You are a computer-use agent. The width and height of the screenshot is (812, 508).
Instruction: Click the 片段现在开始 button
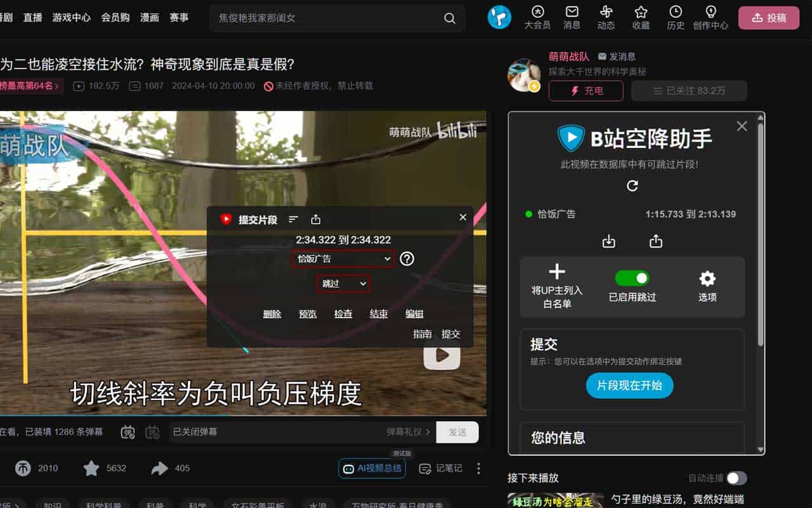coord(629,385)
